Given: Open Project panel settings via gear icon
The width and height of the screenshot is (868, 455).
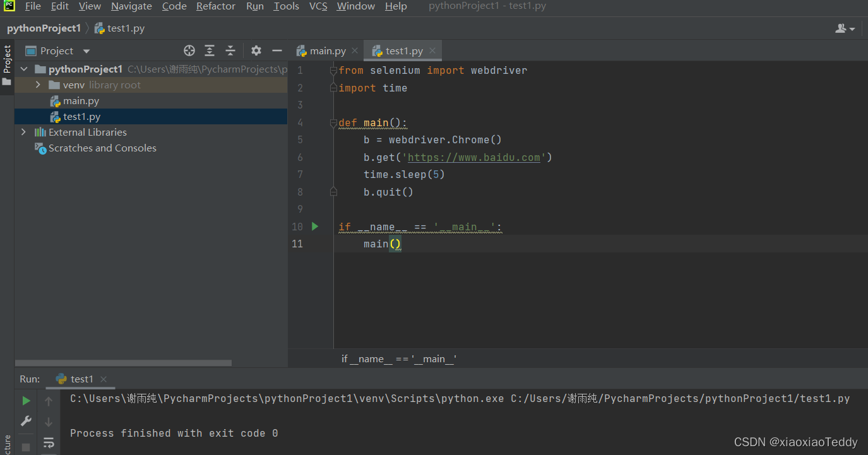Looking at the screenshot, I should pyautogui.click(x=256, y=50).
